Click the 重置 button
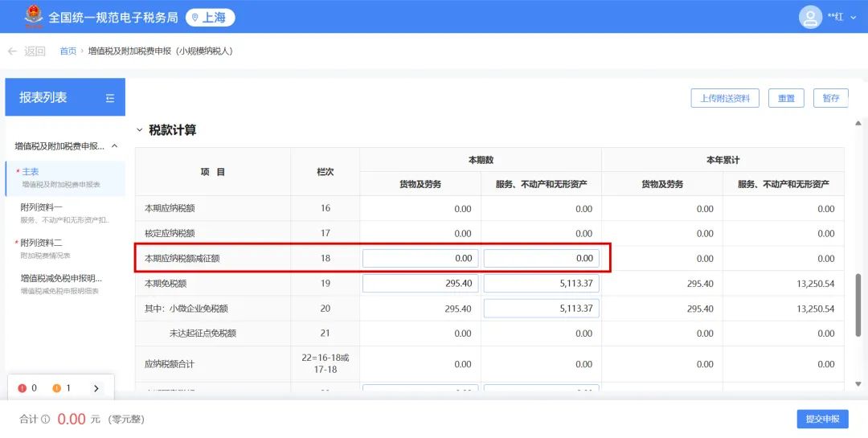Viewport: 868px width, 438px height. click(786, 98)
